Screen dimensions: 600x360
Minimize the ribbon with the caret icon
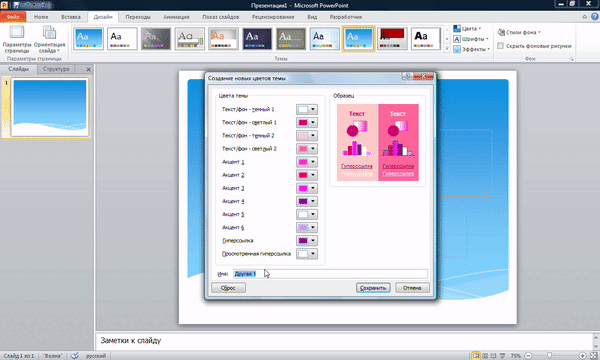click(x=584, y=17)
